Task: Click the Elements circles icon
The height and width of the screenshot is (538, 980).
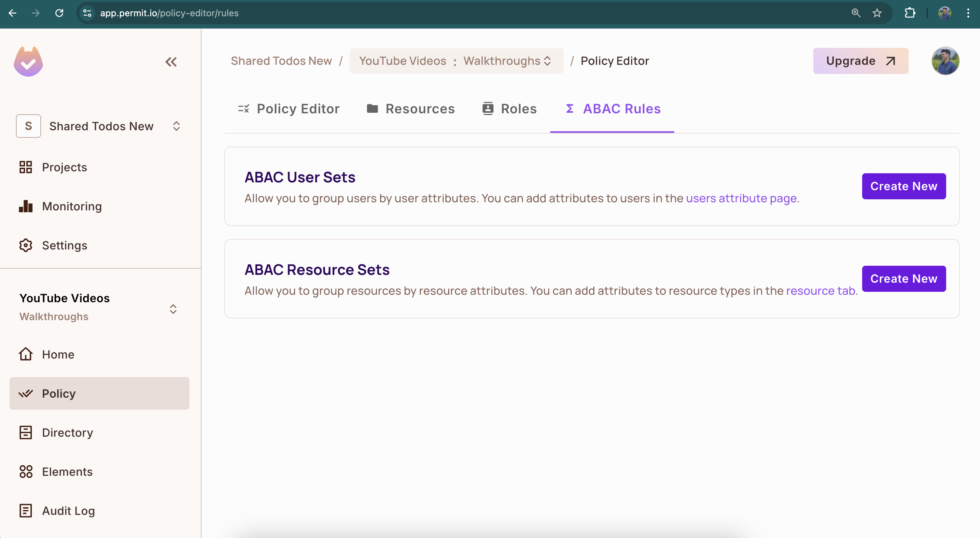Action: click(25, 472)
